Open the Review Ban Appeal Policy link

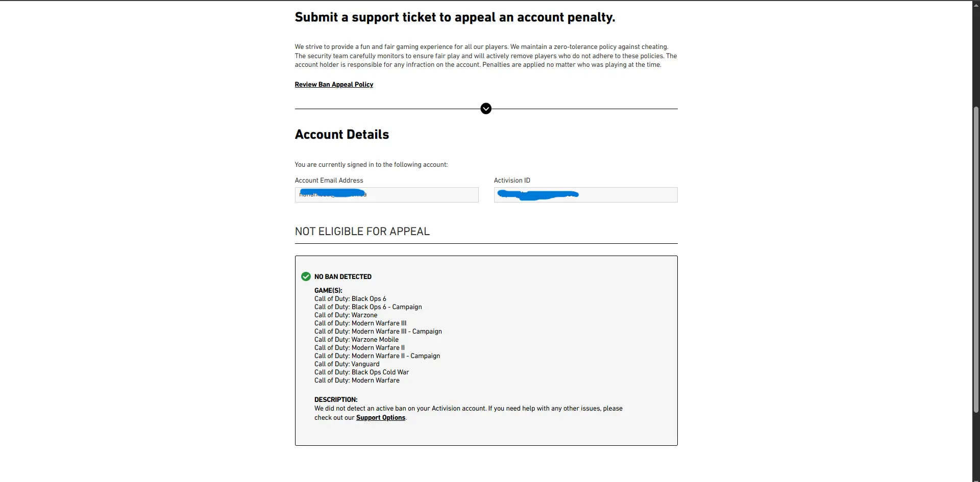[x=334, y=85]
